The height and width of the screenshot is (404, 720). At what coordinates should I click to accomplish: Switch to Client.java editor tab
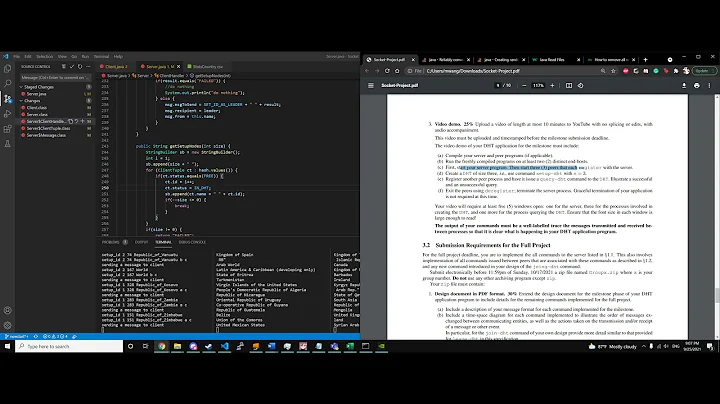(116, 67)
